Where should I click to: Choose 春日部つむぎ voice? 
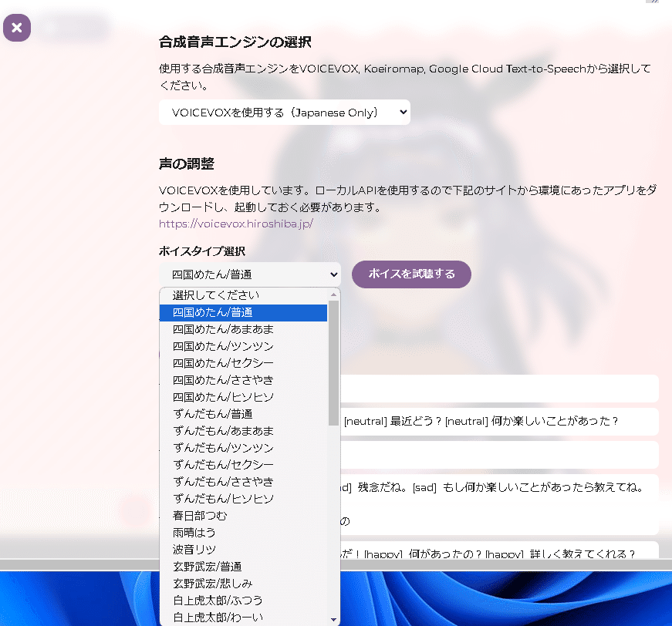coord(244,516)
